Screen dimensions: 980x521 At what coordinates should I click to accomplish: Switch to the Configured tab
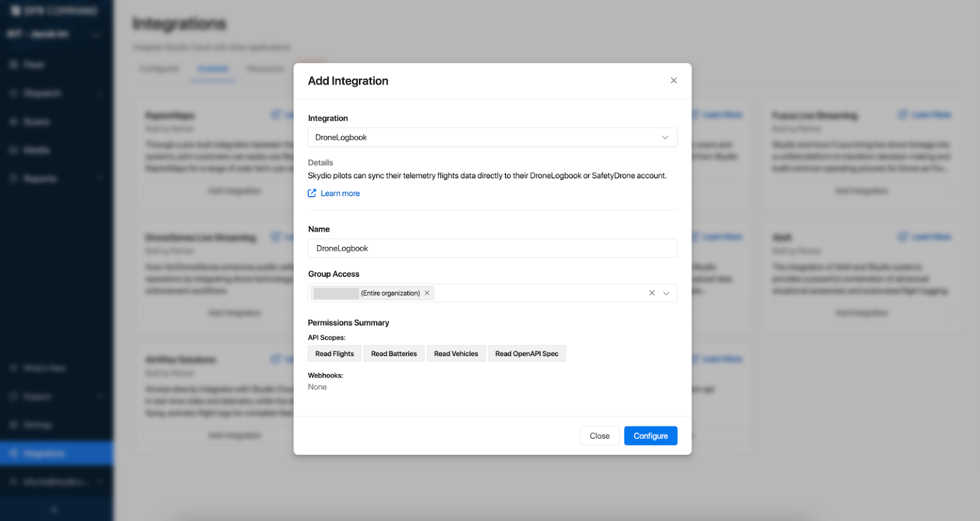click(159, 69)
